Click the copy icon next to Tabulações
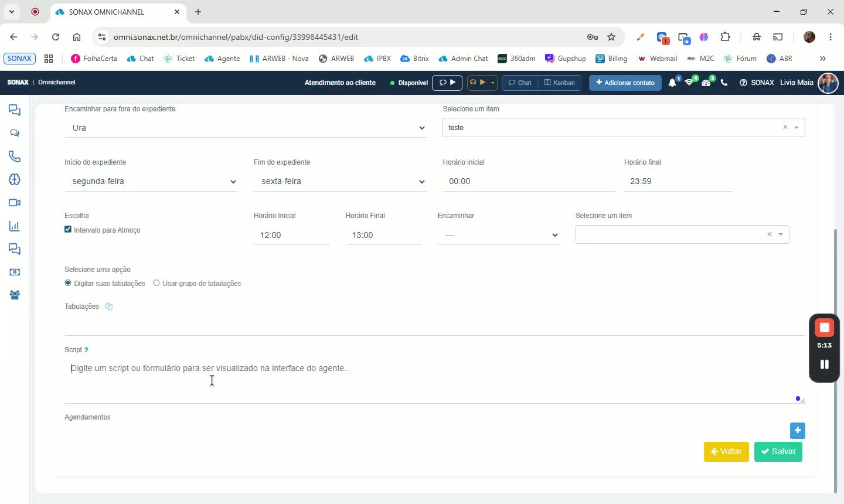The height and width of the screenshot is (504, 844). [x=108, y=307]
